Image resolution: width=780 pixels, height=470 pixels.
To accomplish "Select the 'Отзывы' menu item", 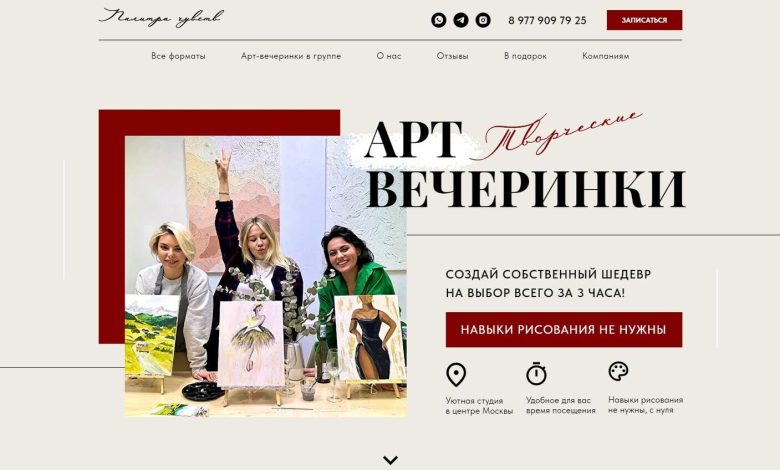I will pos(452,56).
